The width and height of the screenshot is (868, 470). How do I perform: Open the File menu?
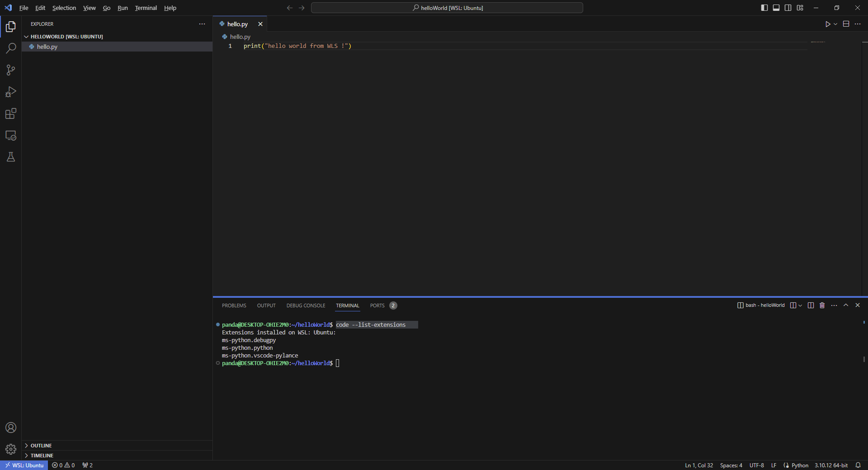click(24, 8)
